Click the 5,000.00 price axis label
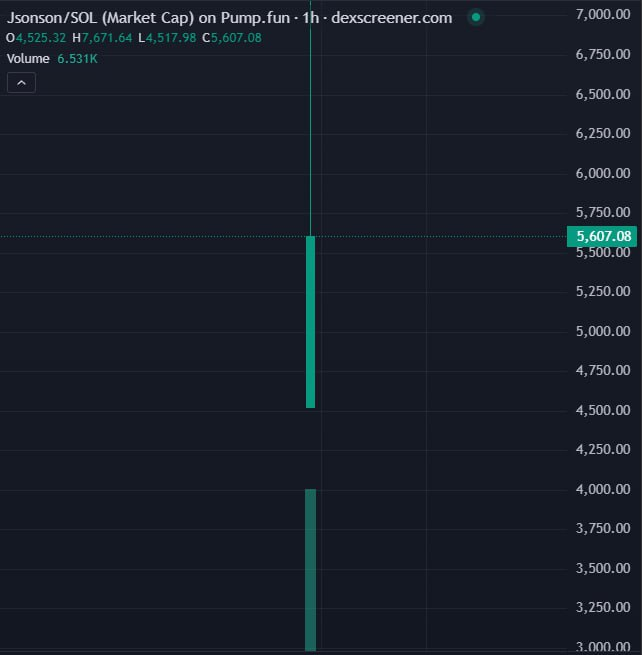 603,331
